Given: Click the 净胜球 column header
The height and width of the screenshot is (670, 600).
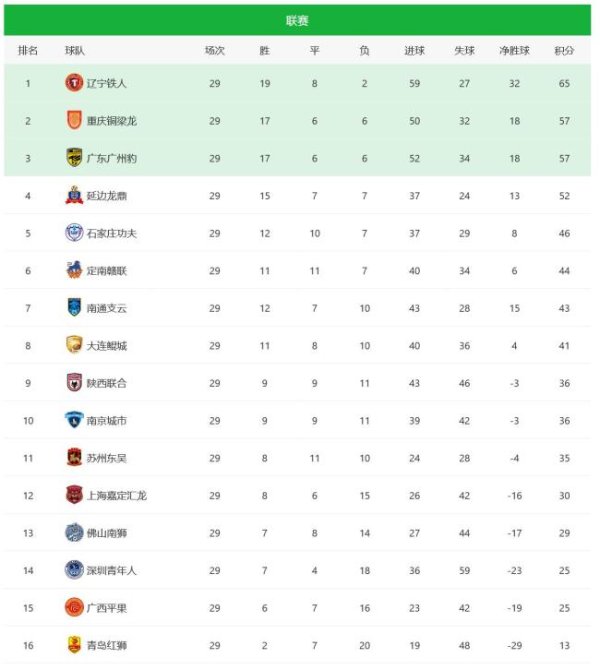Looking at the screenshot, I should coord(514,50).
